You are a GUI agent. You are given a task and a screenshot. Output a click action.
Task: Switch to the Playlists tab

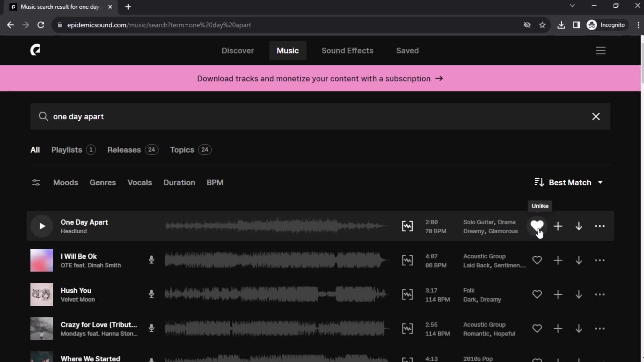coord(72,149)
